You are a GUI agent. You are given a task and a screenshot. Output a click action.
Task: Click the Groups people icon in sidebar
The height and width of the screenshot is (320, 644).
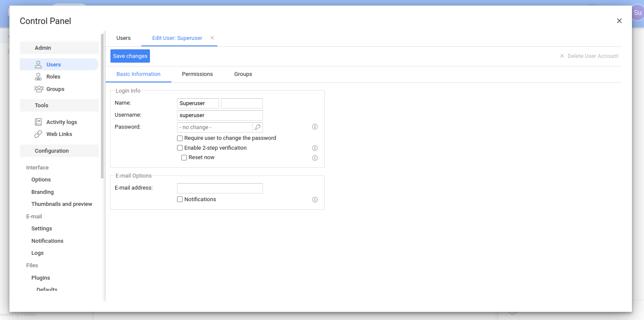tap(39, 89)
